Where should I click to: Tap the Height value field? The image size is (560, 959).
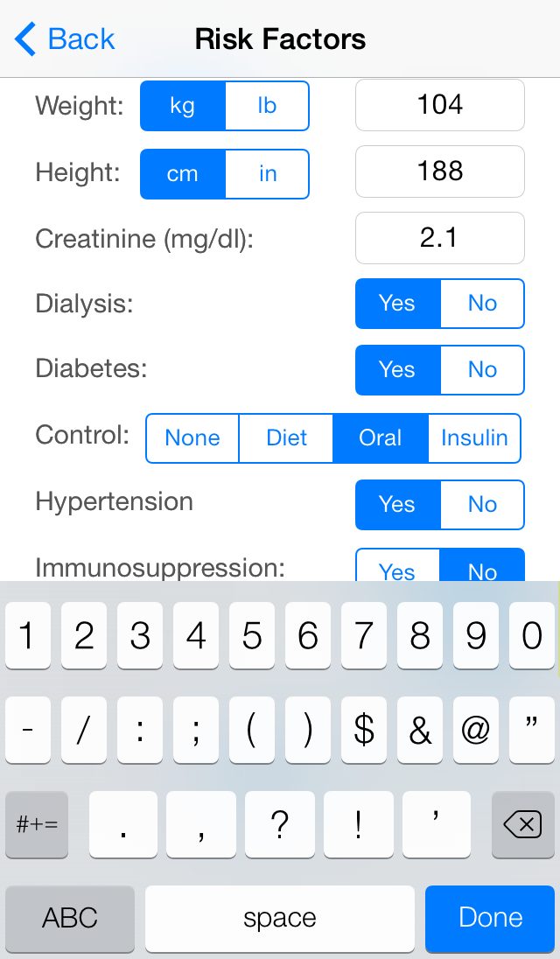coord(439,171)
